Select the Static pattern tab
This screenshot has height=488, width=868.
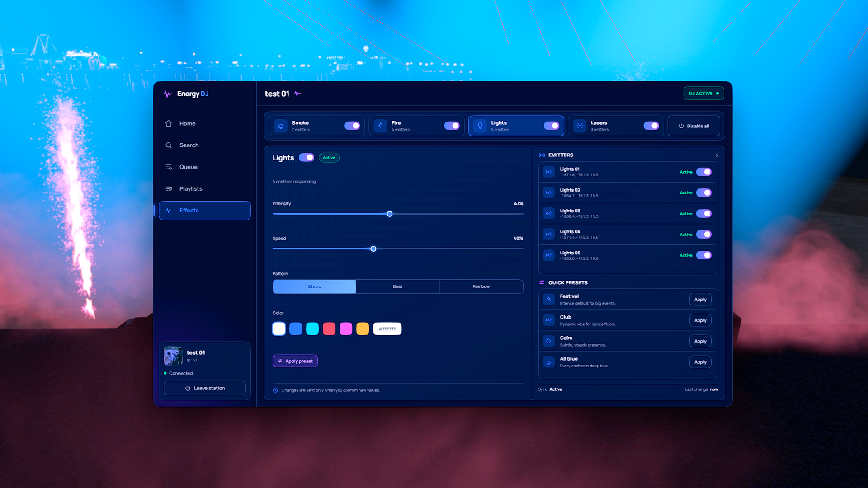tap(314, 286)
